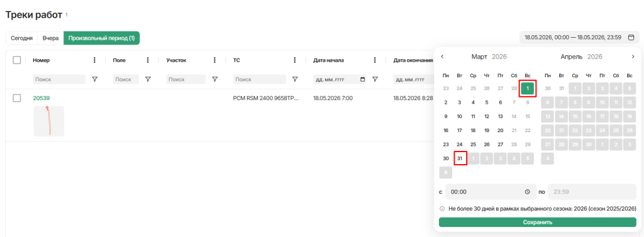Screen dimensions: 644x237
Task: Open column menu for Номер
Action: [x=94, y=60]
